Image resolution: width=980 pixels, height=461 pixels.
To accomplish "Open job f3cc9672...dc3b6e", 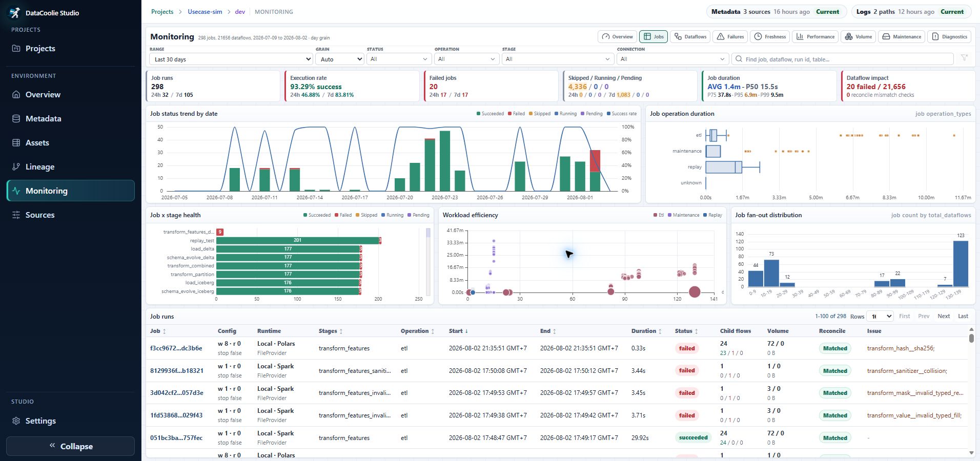I will click(176, 348).
